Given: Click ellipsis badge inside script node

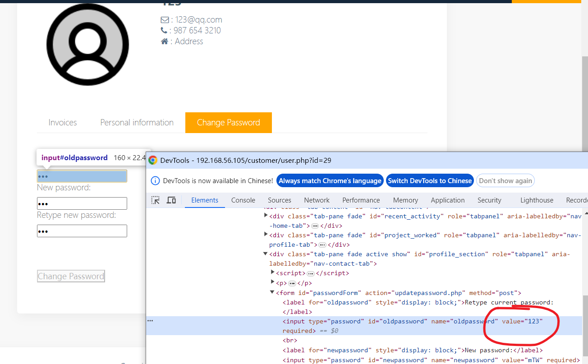Looking at the screenshot, I should [310, 273].
